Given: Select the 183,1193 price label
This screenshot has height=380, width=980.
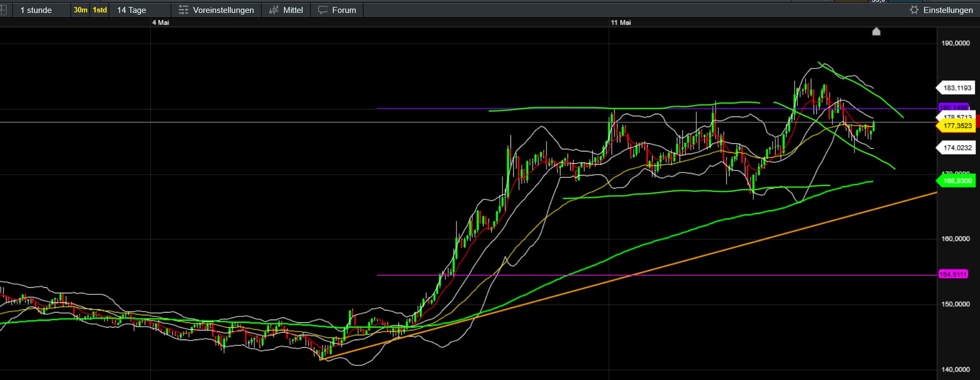Looking at the screenshot, I should click(956, 88).
